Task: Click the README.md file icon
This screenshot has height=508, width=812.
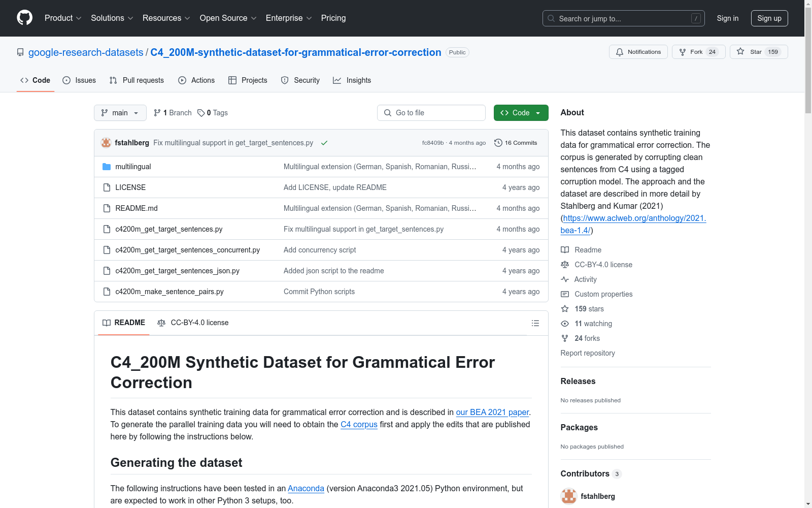Action: tap(107, 208)
